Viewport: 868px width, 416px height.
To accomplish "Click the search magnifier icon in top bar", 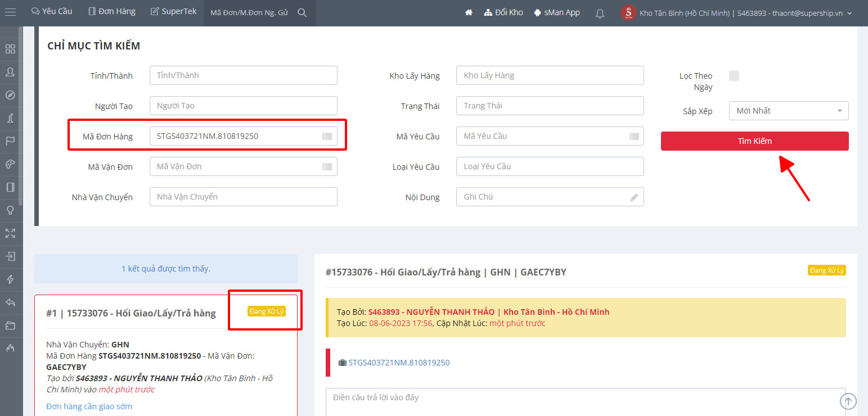I will click(x=302, y=12).
